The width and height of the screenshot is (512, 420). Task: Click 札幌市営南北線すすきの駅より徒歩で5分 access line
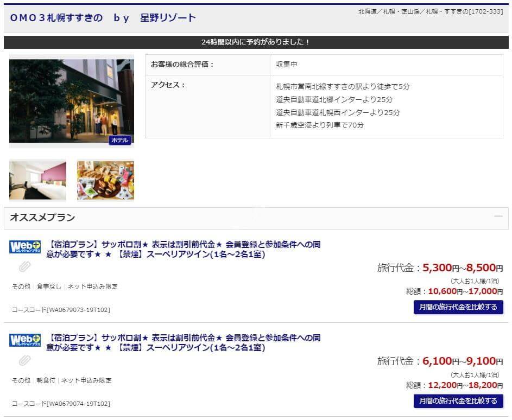[x=343, y=86]
